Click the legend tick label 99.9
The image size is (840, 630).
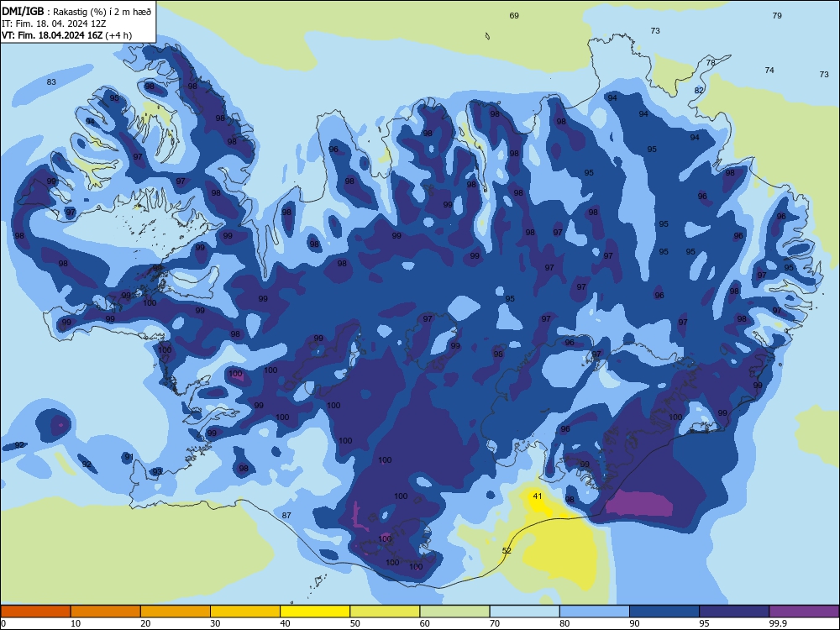click(778, 623)
